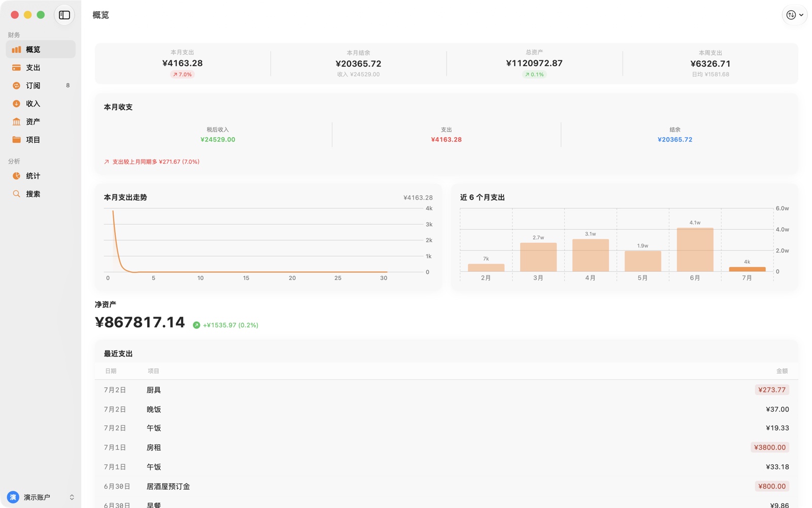
Task: Select the 厨具 expense row
Action: coord(446,390)
